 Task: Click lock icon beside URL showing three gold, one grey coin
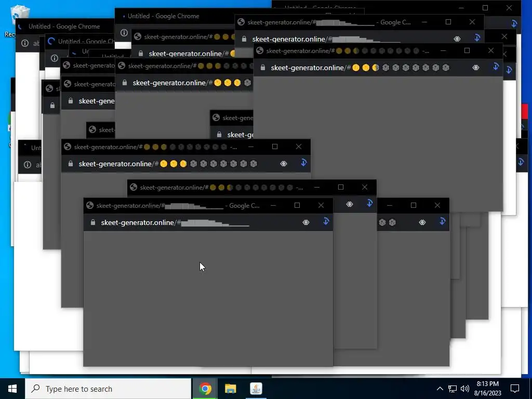[x=125, y=83]
